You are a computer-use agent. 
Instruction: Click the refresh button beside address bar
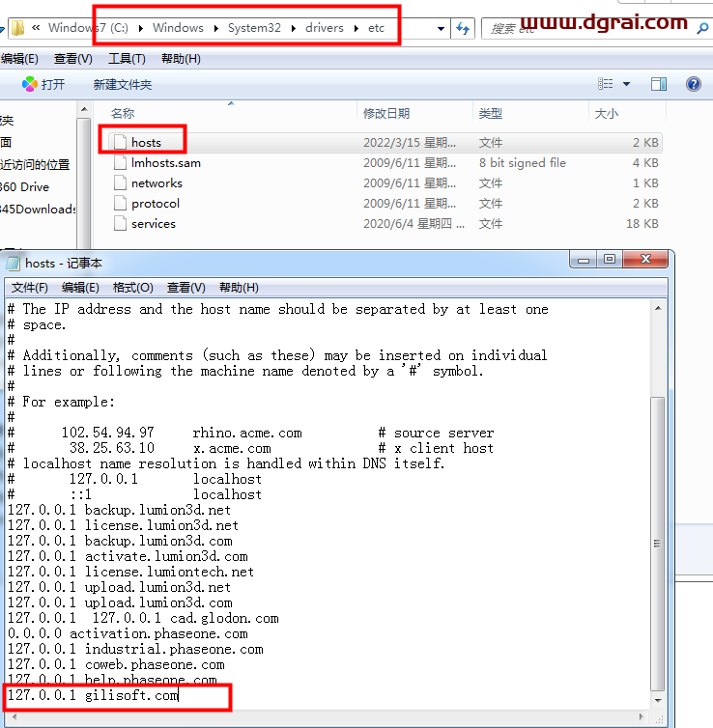463,28
